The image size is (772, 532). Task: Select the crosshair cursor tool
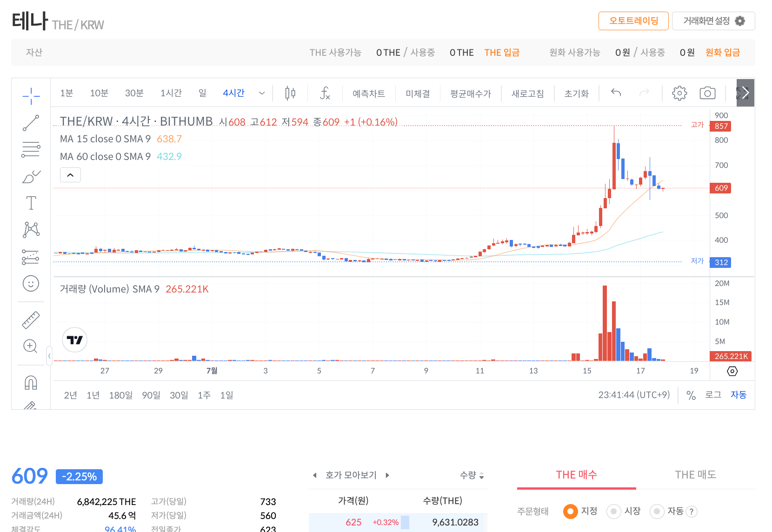point(31,96)
